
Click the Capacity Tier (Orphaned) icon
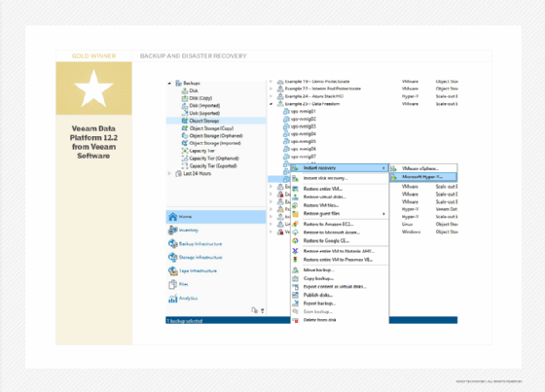pos(185,159)
